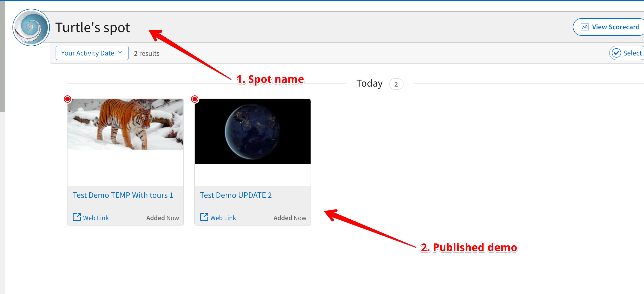Click Added Now on Test Demo TEMP card
This screenshot has width=644, height=294.
pos(163,218)
